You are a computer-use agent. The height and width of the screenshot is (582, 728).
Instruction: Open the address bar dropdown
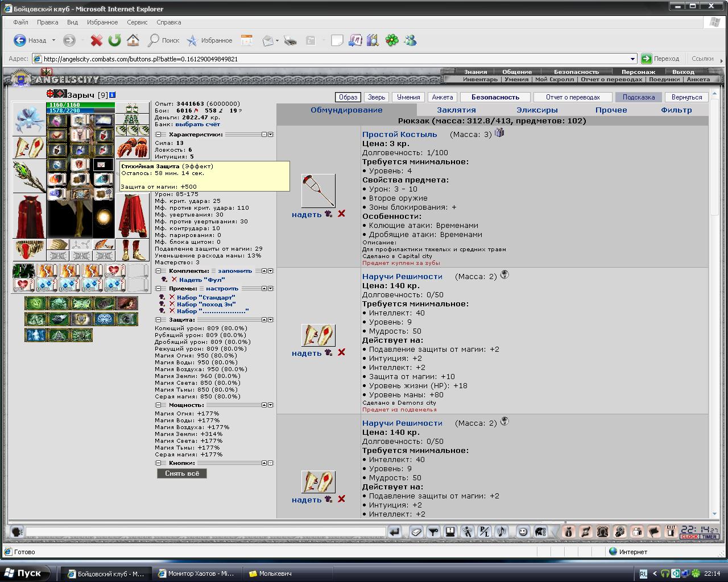coord(632,59)
